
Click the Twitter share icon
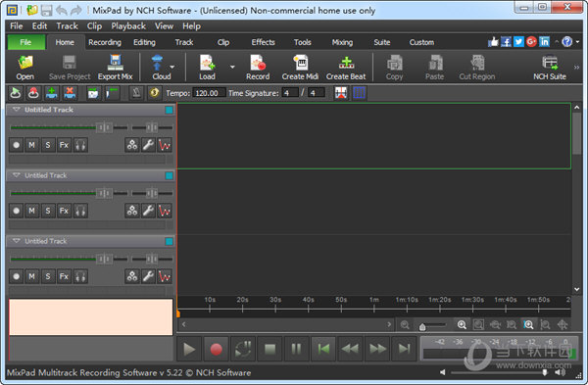click(x=518, y=41)
